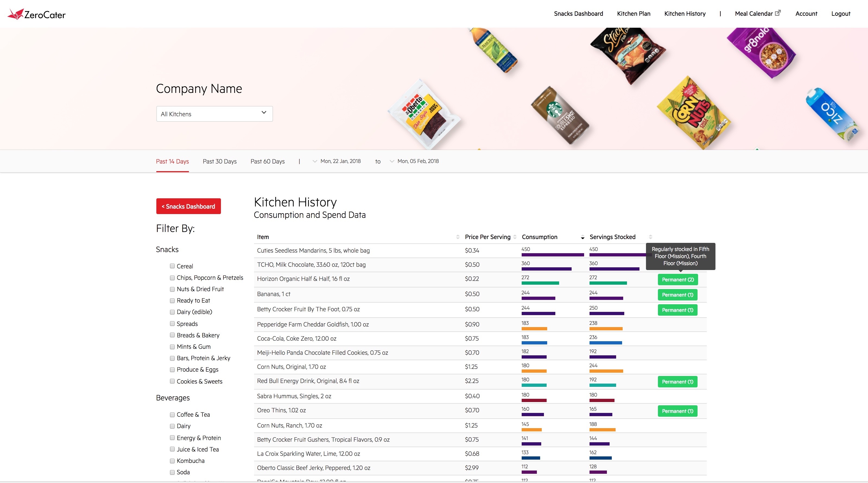This screenshot has height=483, width=868.
Task: Click end date Mon, 05 Feb, 2018
Action: tap(418, 161)
